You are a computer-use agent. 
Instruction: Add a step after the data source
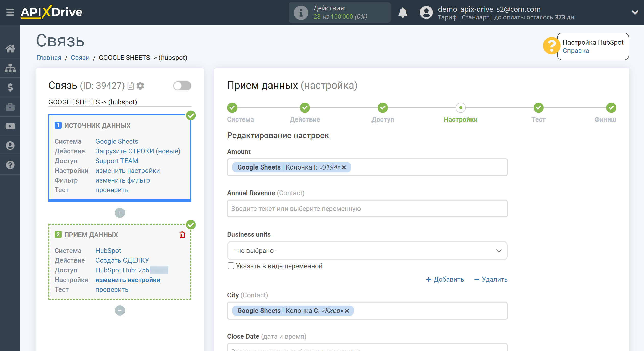coord(120,213)
